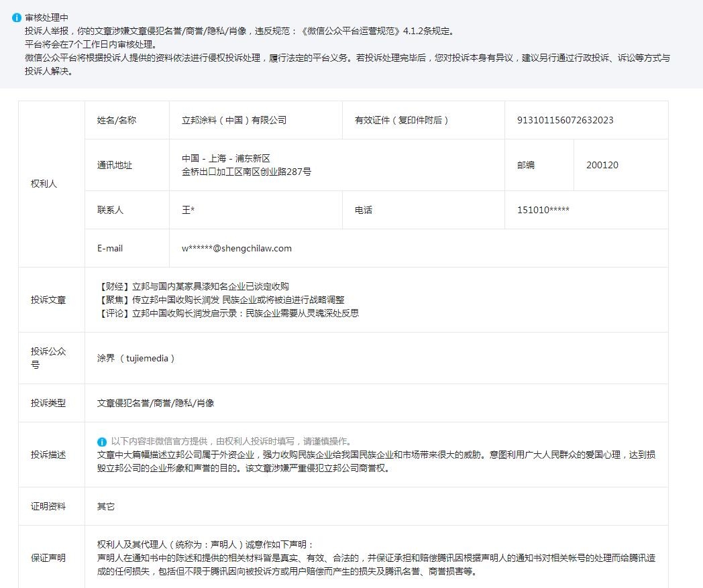Open the 【评论】立邦中国收购长润发启示录 article
703x588 pixels.
point(227,312)
